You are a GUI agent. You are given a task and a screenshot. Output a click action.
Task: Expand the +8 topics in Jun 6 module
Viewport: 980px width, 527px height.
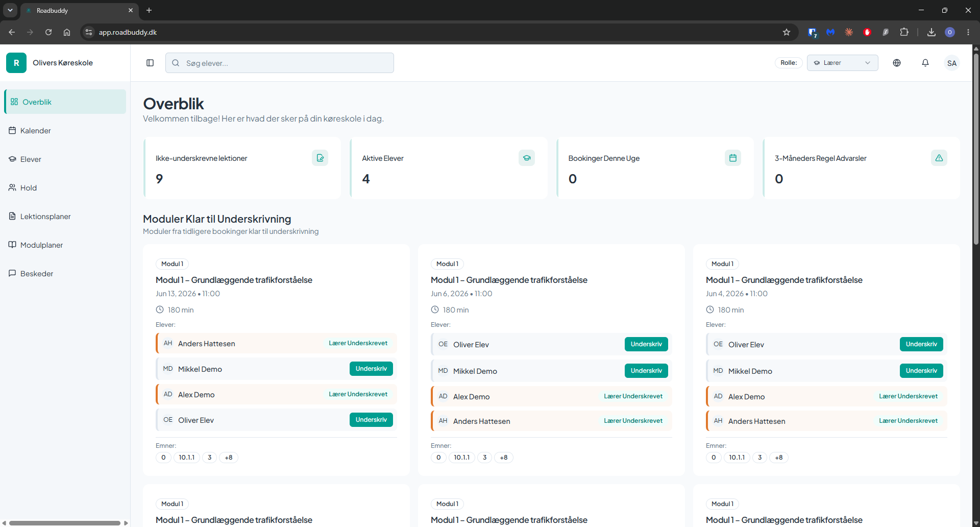(x=504, y=458)
